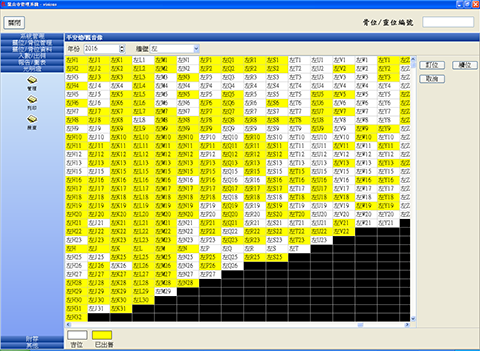Click the 訂位 button on the right
Screen dimensions: 480x360
tap(432, 65)
